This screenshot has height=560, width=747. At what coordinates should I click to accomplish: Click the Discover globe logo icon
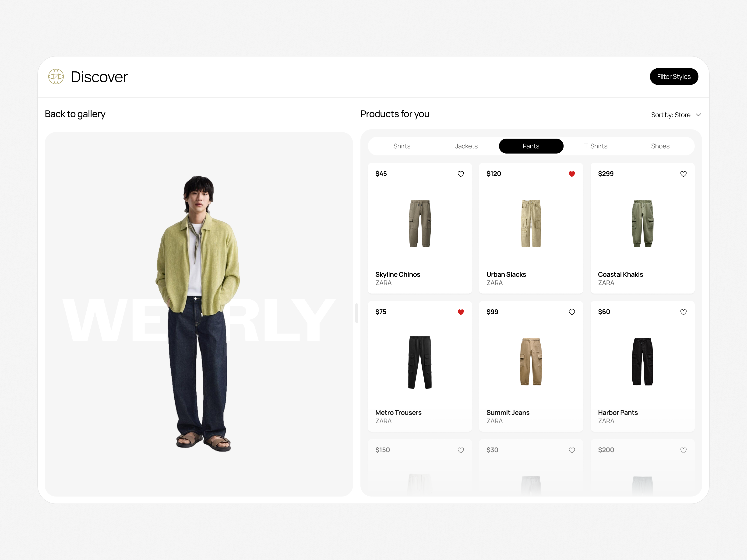[x=56, y=77]
